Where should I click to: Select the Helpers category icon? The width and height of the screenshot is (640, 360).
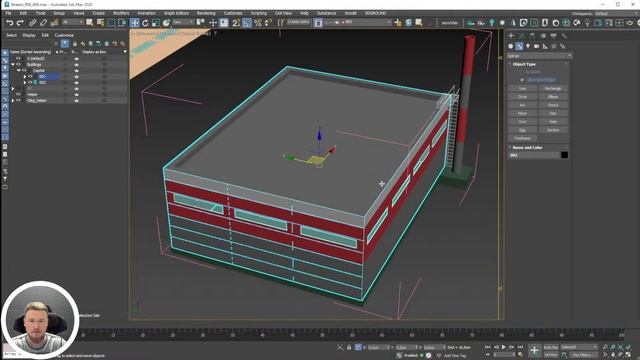pyautogui.click(x=545, y=46)
